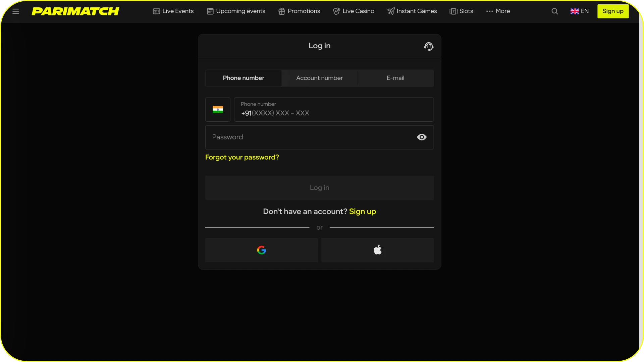Expand the More menu

(498, 11)
